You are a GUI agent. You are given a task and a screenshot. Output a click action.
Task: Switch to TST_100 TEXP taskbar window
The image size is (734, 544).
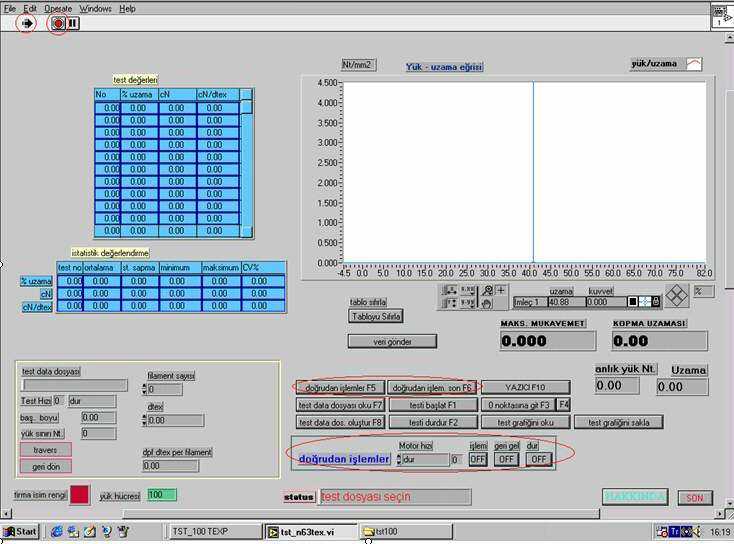pyautogui.click(x=214, y=531)
